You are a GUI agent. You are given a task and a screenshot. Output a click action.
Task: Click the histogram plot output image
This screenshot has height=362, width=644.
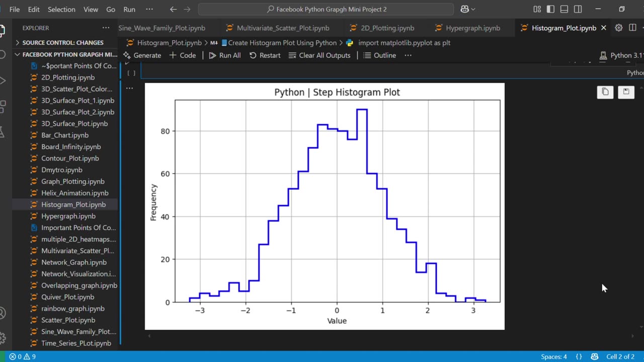click(325, 206)
